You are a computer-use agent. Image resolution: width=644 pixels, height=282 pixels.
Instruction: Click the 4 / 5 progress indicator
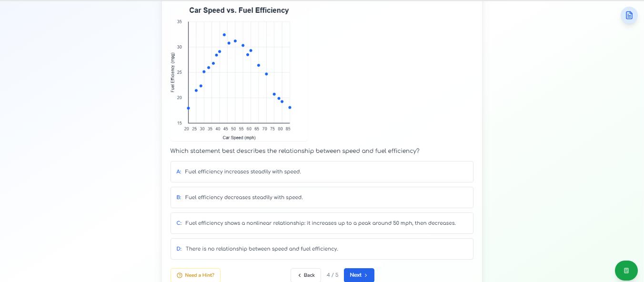332,275
